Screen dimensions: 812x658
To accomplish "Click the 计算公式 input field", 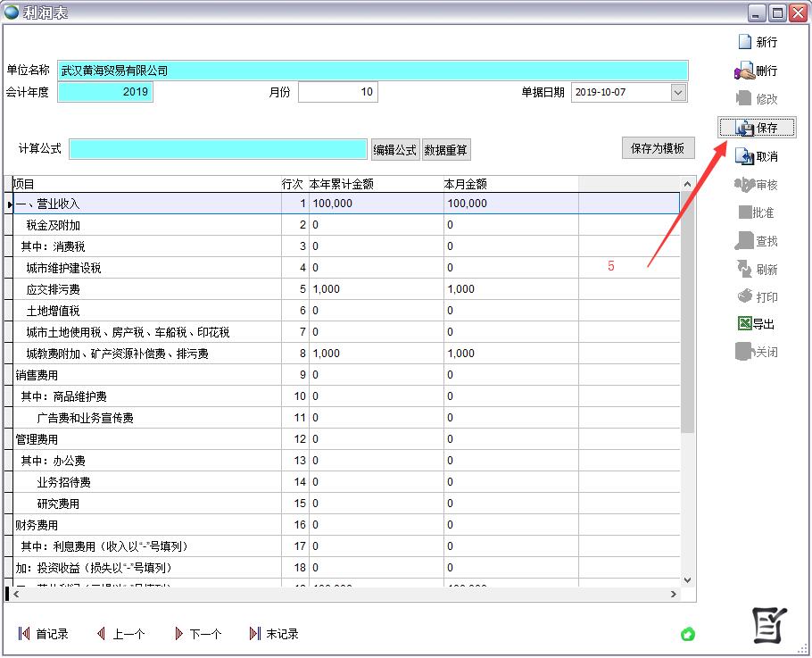I will (218, 149).
